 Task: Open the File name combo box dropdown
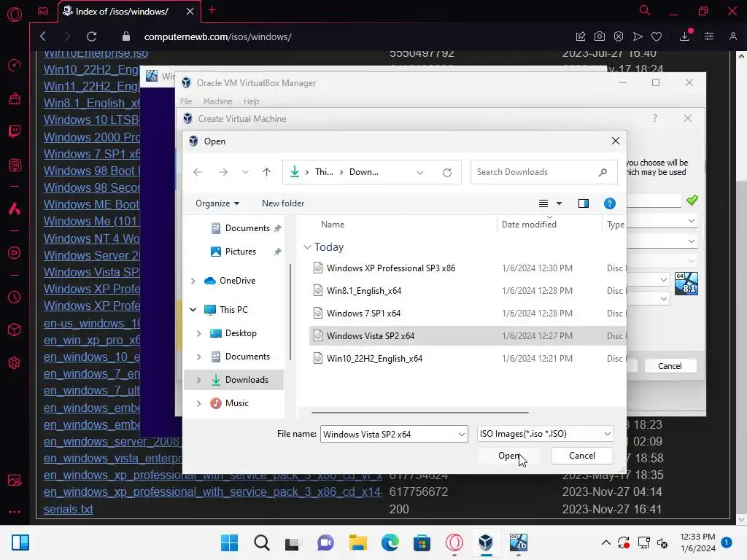pos(461,434)
